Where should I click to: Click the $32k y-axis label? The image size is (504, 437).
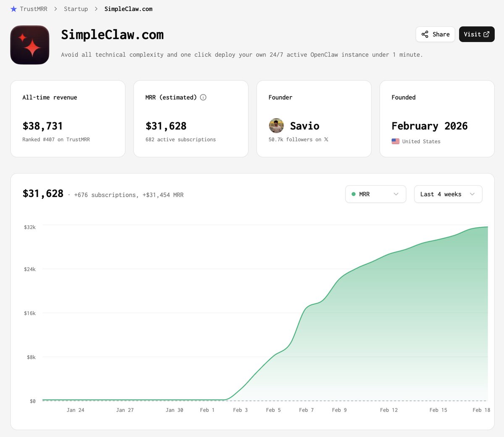[x=30, y=227]
